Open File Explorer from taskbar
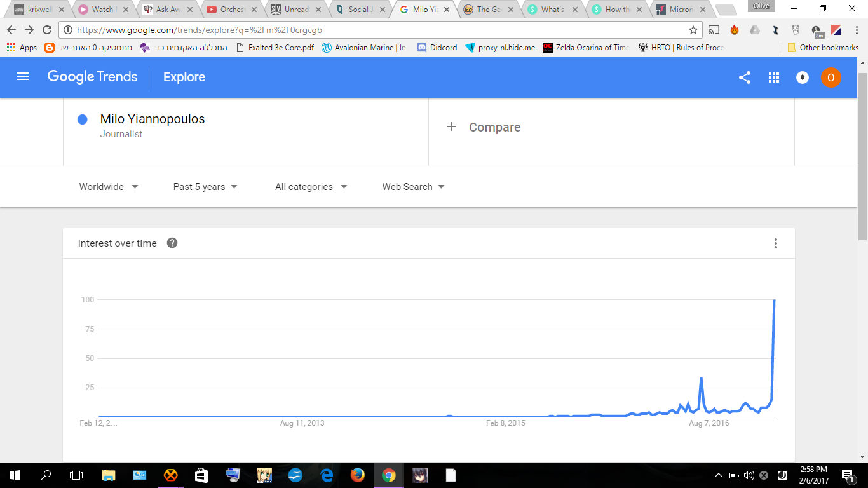868x488 pixels. click(109, 475)
